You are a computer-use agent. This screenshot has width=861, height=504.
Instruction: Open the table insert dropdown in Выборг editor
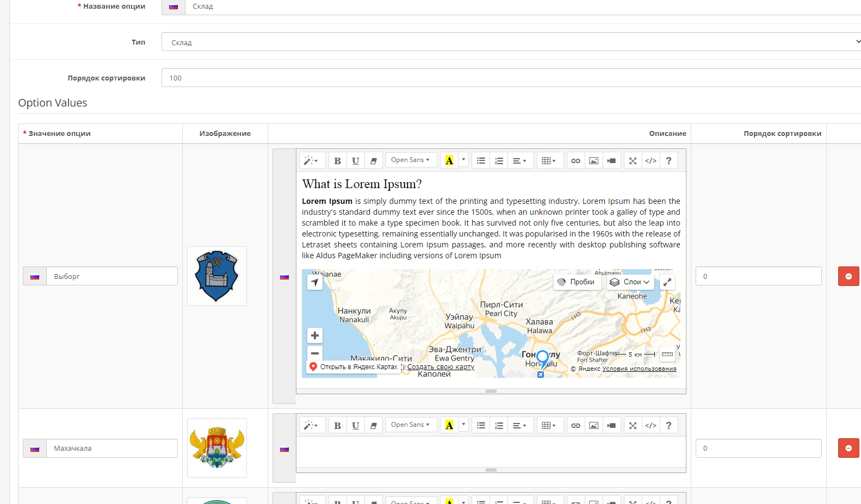pos(549,160)
